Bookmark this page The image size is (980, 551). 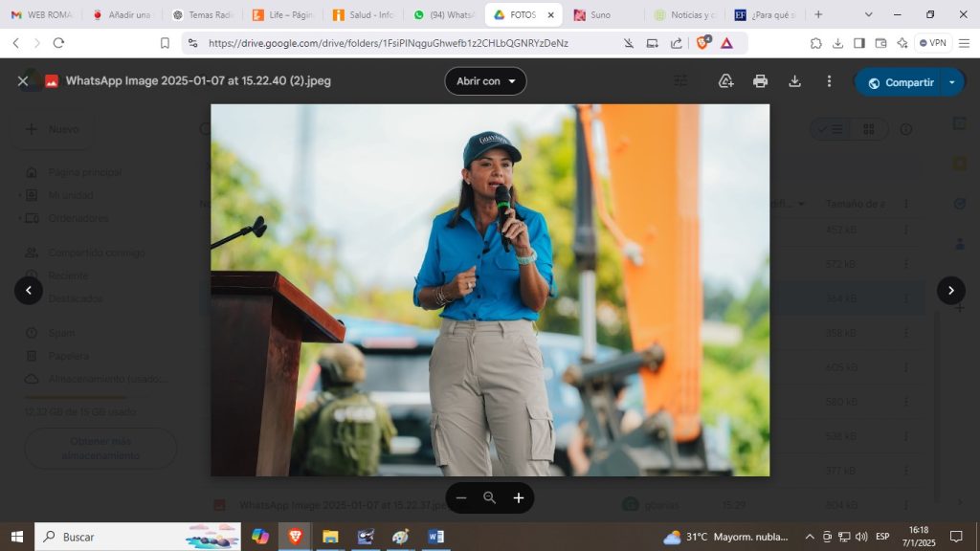pyautogui.click(x=165, y=43)
